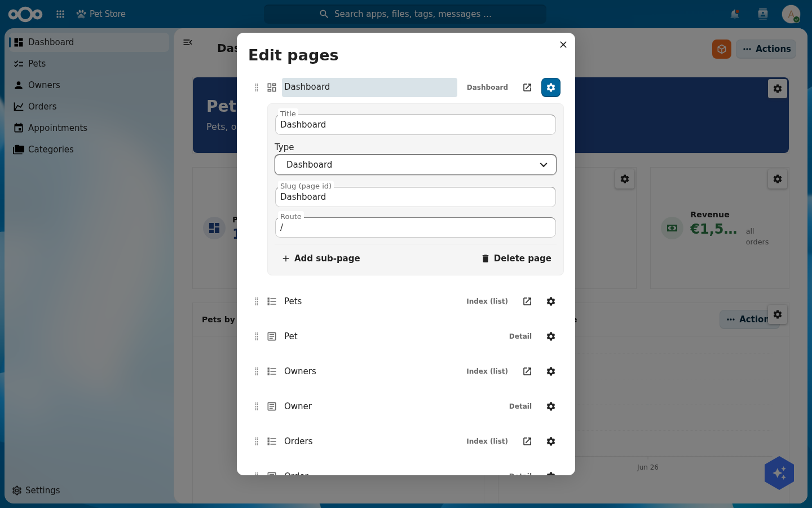The image size is (812, 508).
Task: Click Index (list) label on Owners row
Action: click(487, 371)
